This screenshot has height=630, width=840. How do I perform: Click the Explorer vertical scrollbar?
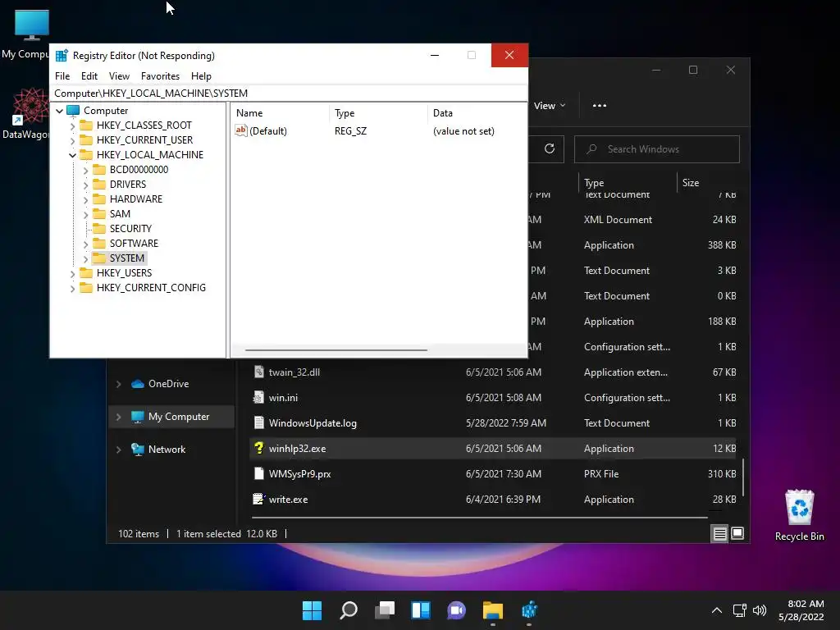tap(743, 477)
